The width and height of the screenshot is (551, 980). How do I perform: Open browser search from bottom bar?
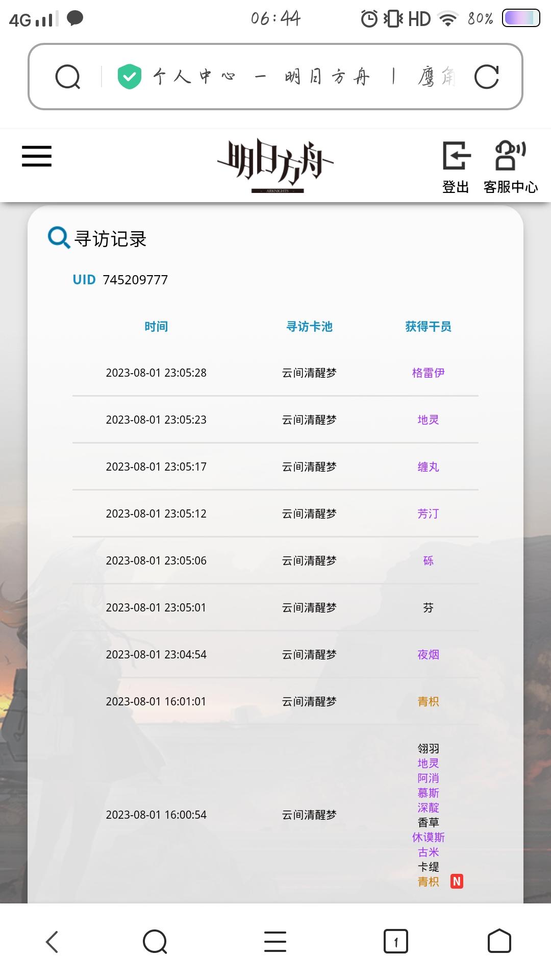[155, 942]
